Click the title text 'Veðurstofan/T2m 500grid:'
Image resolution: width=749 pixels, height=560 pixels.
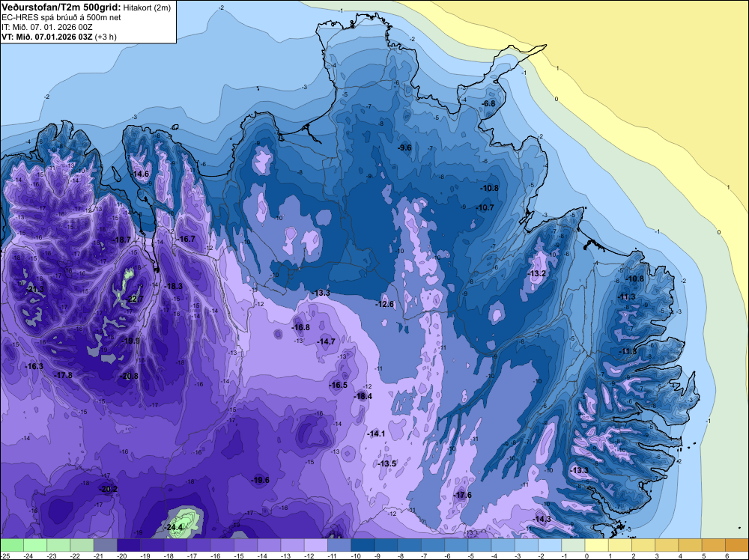pyautogui.click(x=61, y=7)
